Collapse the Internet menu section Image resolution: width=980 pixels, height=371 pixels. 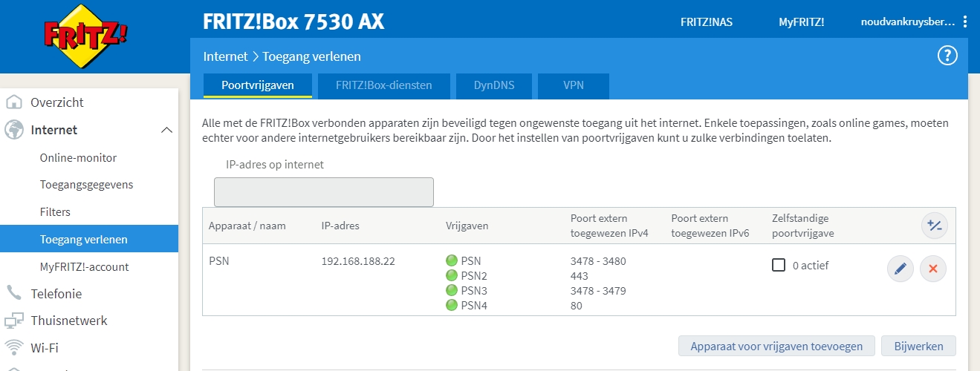[x=166, y=131]
